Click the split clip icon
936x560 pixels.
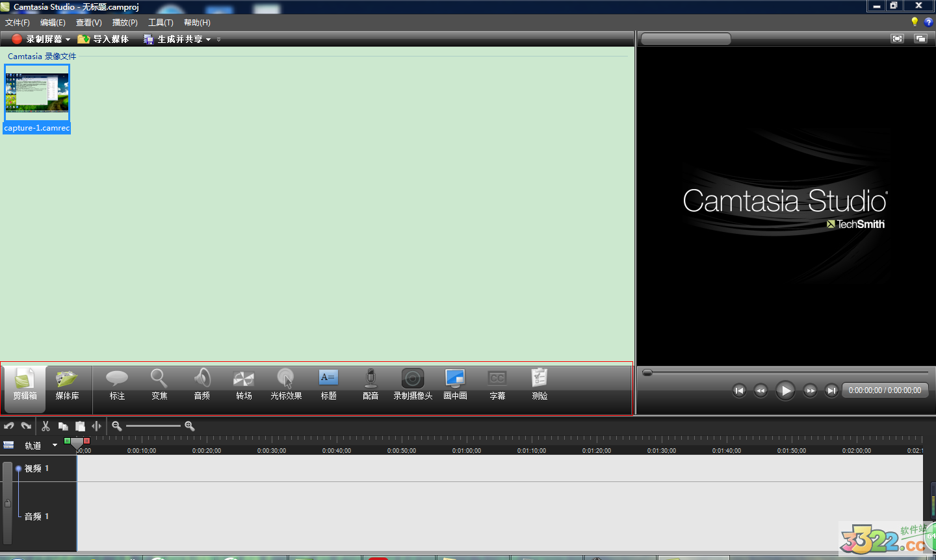97,426
